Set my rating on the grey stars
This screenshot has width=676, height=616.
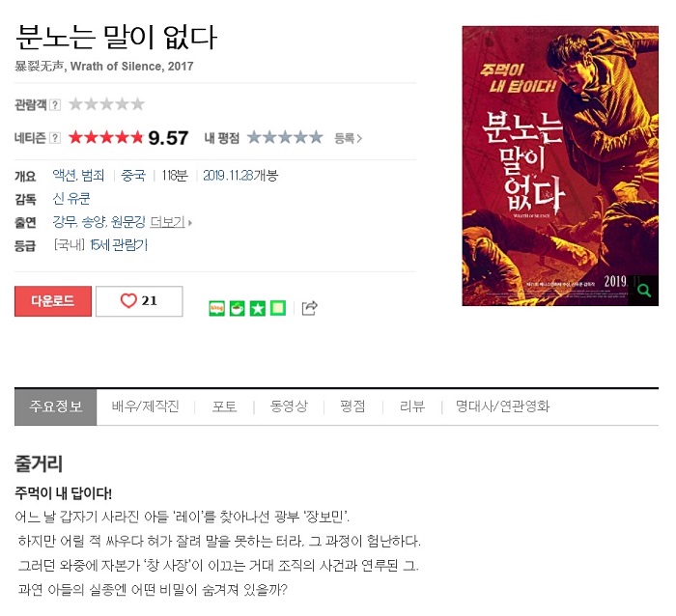[285, 137]
